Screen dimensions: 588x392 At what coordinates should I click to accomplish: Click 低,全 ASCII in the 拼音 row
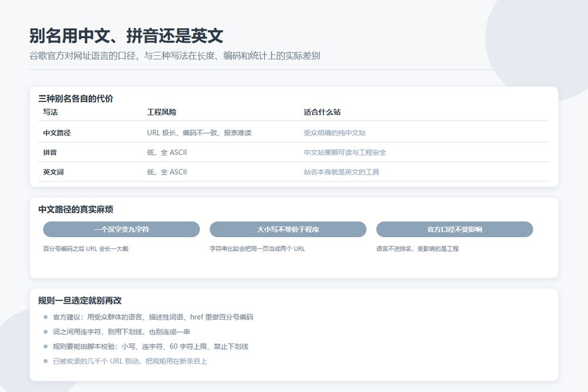coord(167,152)
